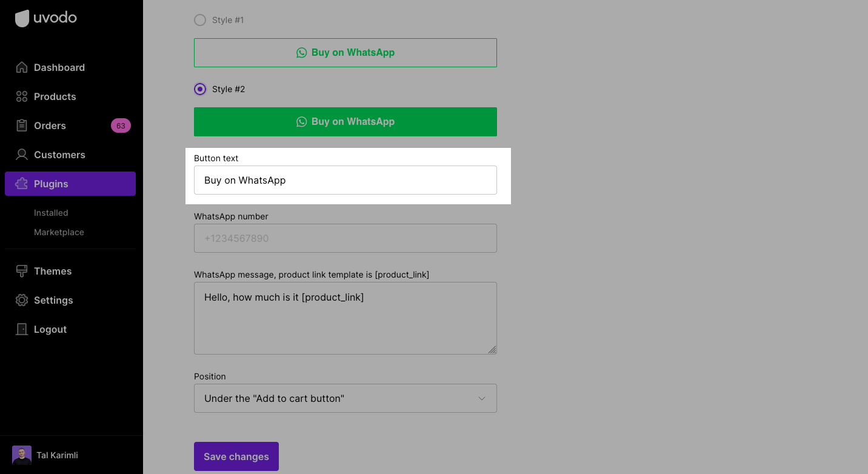Click the solid green Buy on WhatsApp button
868x474 pixels.
[x=346, y=122]
